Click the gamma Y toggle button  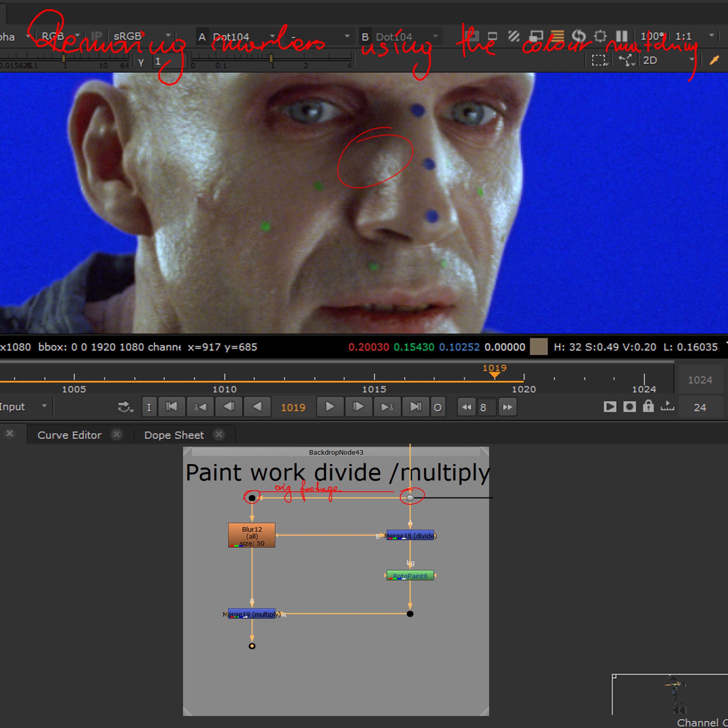click(x=141, y=62)
